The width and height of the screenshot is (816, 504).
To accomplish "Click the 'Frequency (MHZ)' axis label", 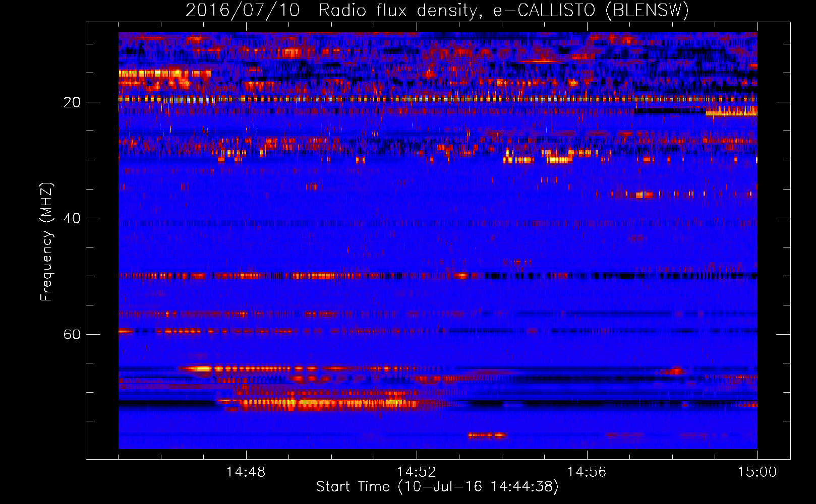I will click(46, 241).
